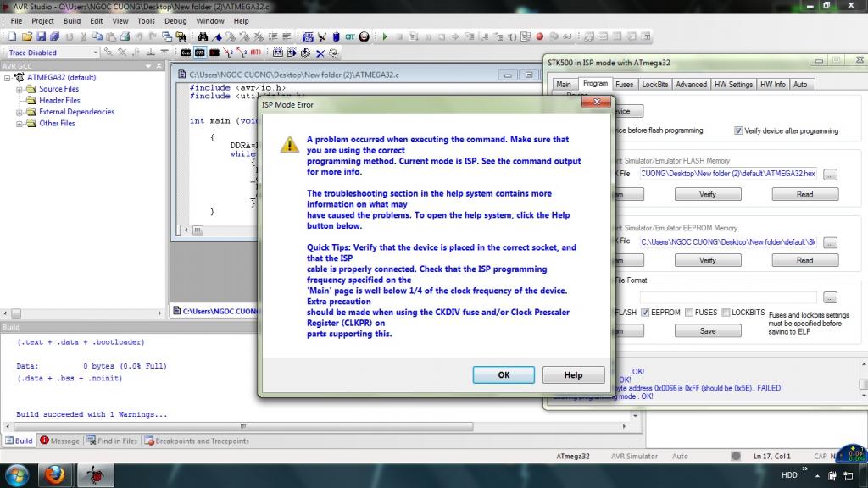
Task: Click the black chip icon with red arrow
Action: 214,53
